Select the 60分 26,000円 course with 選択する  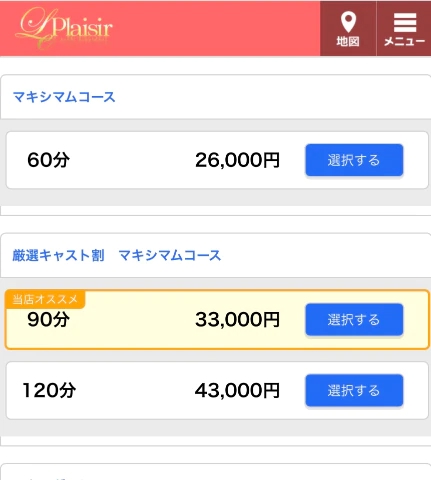coord(354,160)
